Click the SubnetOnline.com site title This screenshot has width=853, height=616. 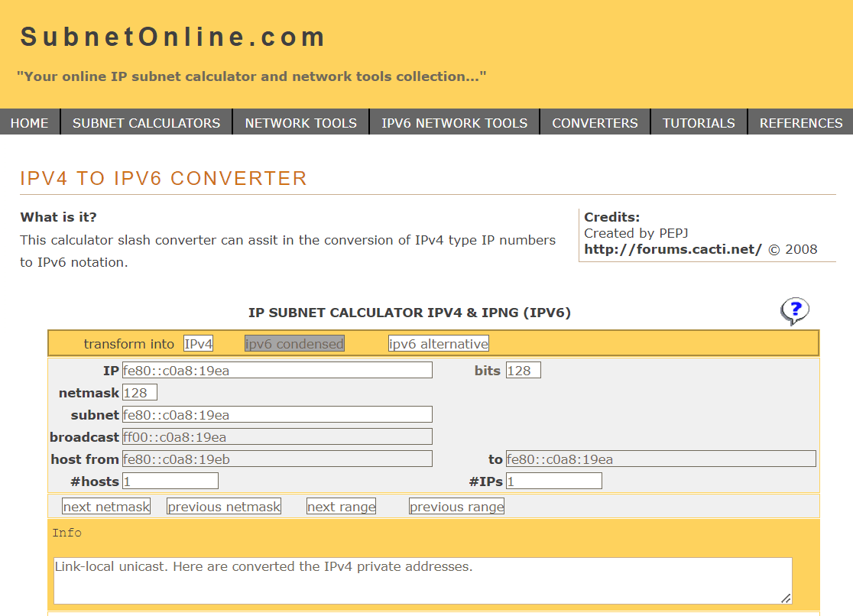tap(173, 37)
